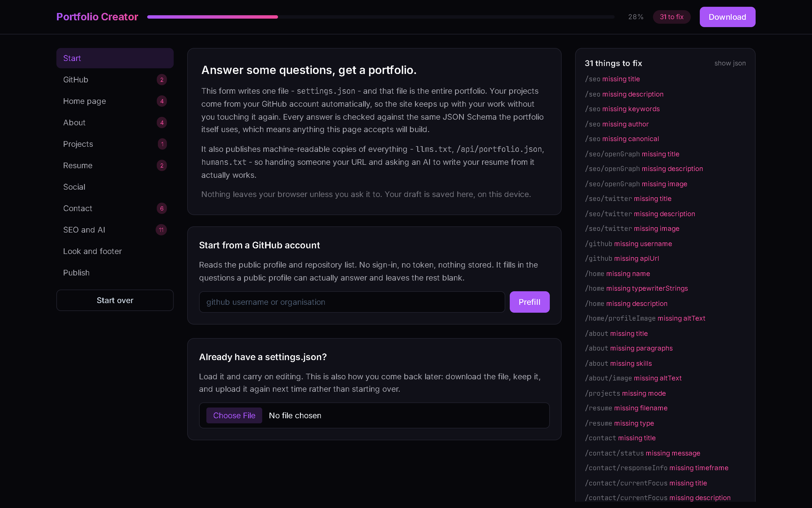The image size is (812, 508).
Task: Open the Projects section
Action: (115, 144)
